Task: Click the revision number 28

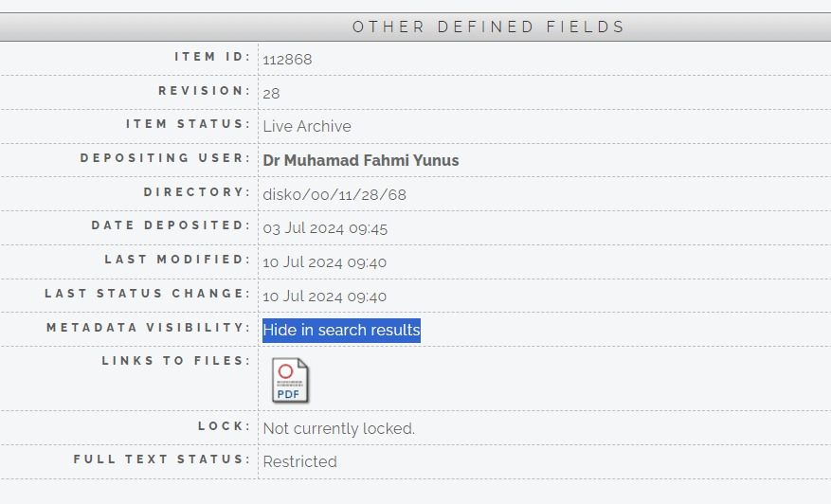Action: coord(271,93)
